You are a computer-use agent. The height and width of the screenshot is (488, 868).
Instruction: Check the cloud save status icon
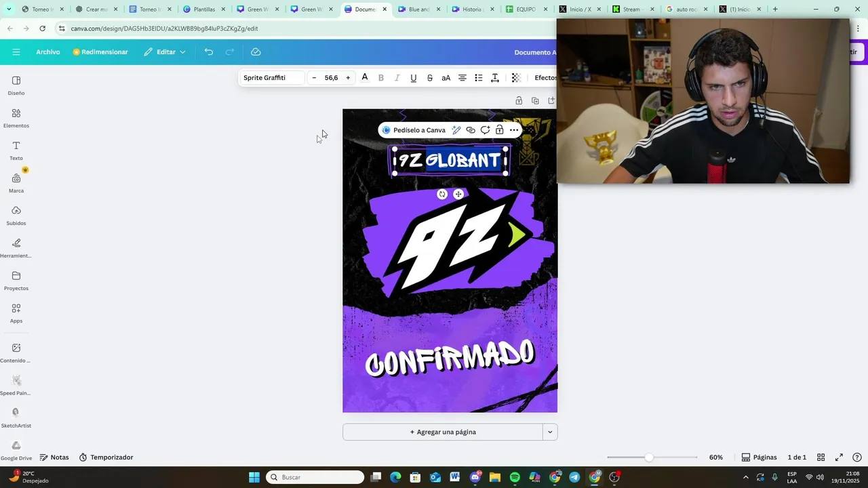click(256, 52)
